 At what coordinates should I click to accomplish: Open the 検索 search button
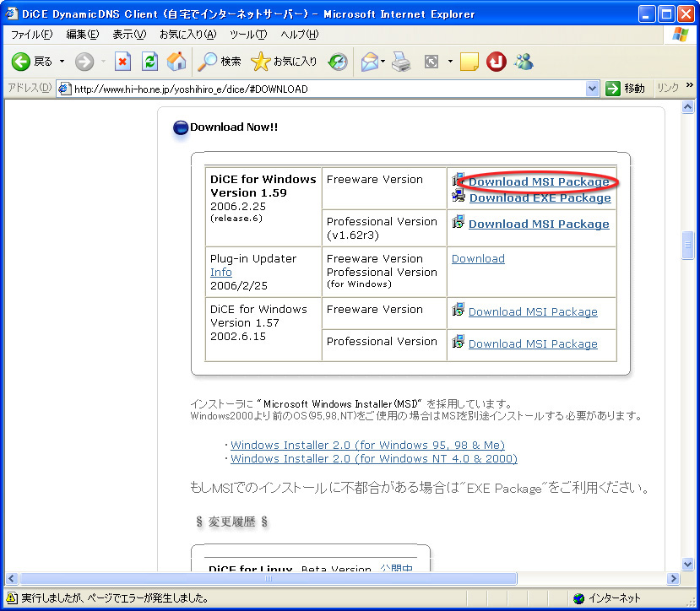pyautogui.click(x=220, y=62)
